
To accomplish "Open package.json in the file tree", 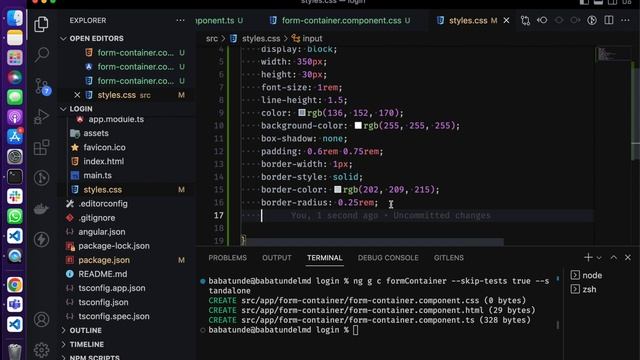I will click(x=104, y=260).
